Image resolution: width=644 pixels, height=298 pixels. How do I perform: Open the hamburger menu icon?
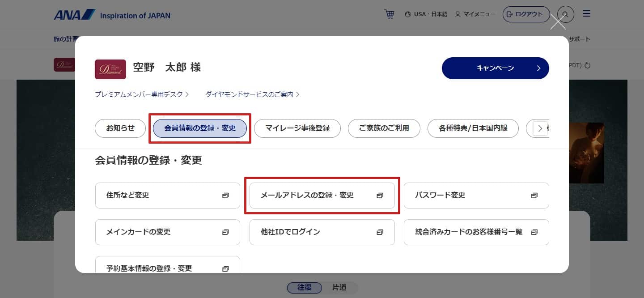coord(587,14)
